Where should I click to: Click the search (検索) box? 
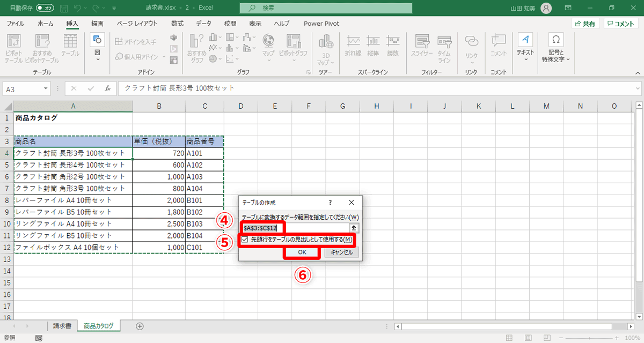click(x=326, y=8)
